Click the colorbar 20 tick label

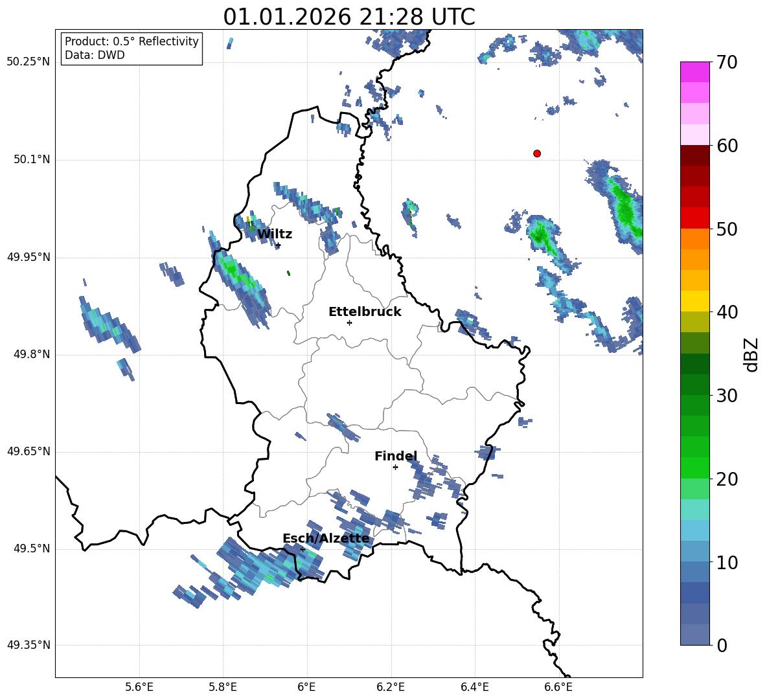[727, 479]
